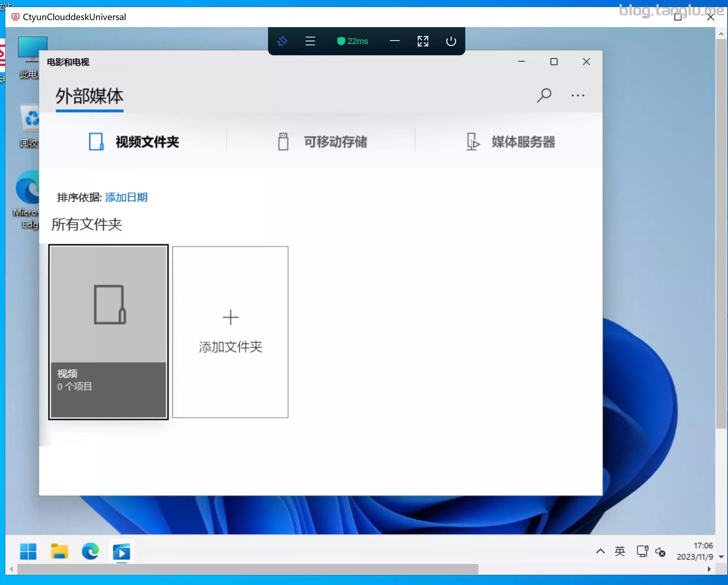This screenshot has height=585, width=728.
Task: Select the 视频文件夹 section
Action: [134, 142]
